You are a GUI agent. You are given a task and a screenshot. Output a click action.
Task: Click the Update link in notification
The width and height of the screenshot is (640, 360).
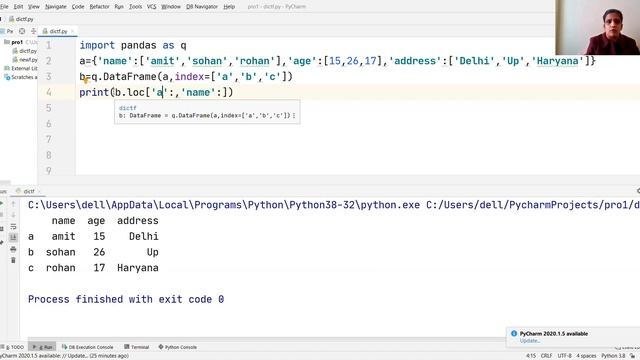pyautogui.click(x=530, y=340)
